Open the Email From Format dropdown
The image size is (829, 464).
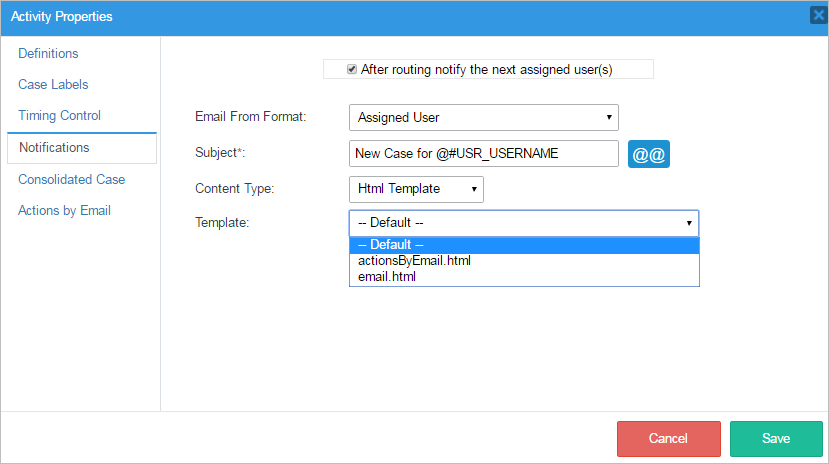point(484,118)
